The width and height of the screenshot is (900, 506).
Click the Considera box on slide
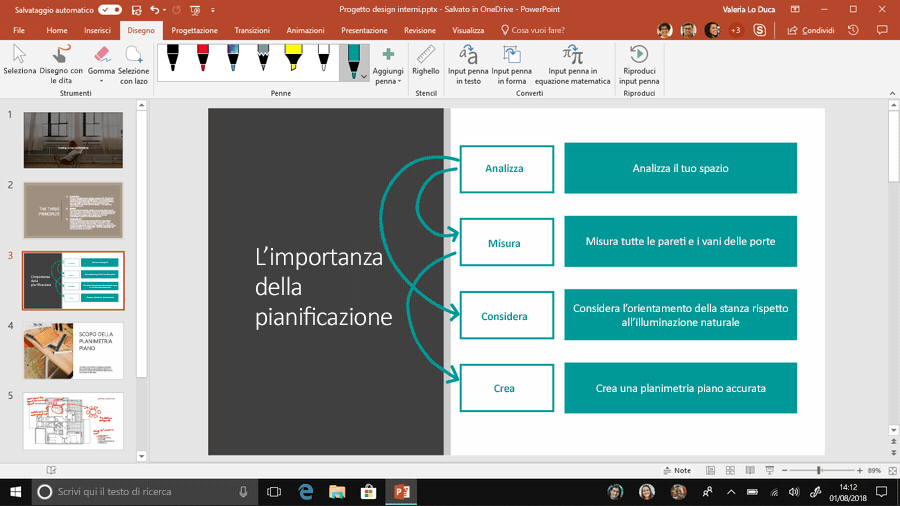(x=506, y=315)
